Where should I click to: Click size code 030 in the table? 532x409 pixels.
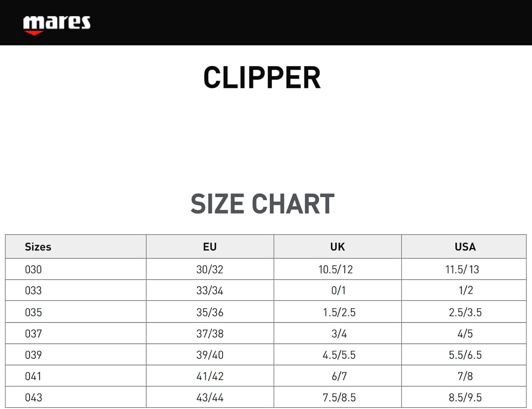pos(33,269)
